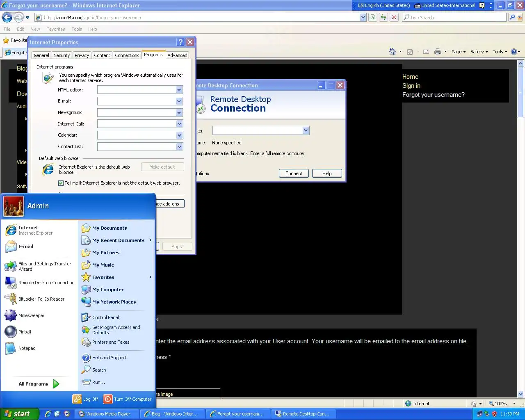Click the Live Search magnifier button
Screen dimensions: 525x420
click(x=512, y=17)
